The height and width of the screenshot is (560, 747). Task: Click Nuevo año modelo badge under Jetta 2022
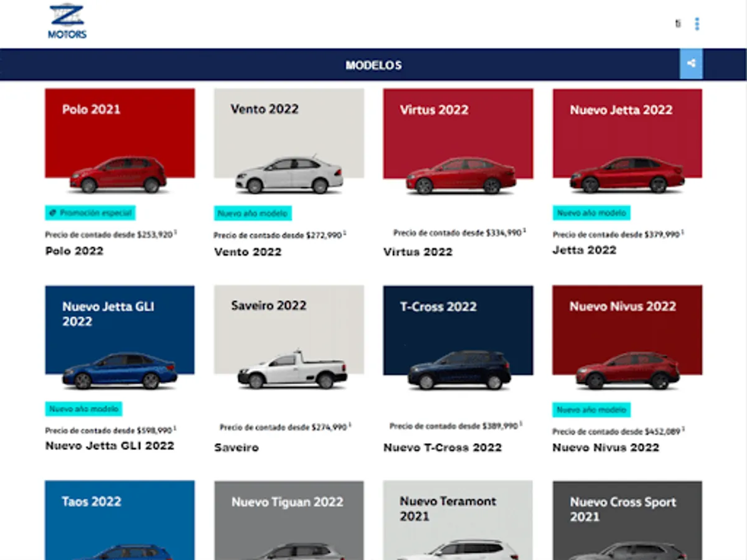[591, 213]
